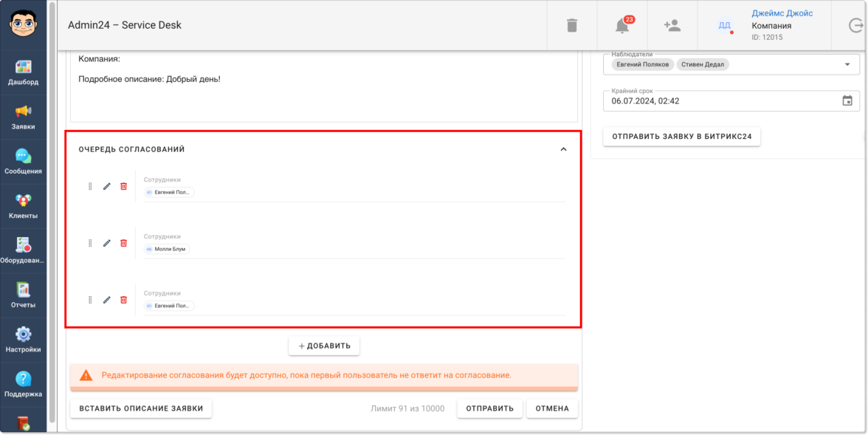Viewport: 868px width, 435px height.
Task: Click the warning triangle icon in alert
Action: [x=86, y=375]
